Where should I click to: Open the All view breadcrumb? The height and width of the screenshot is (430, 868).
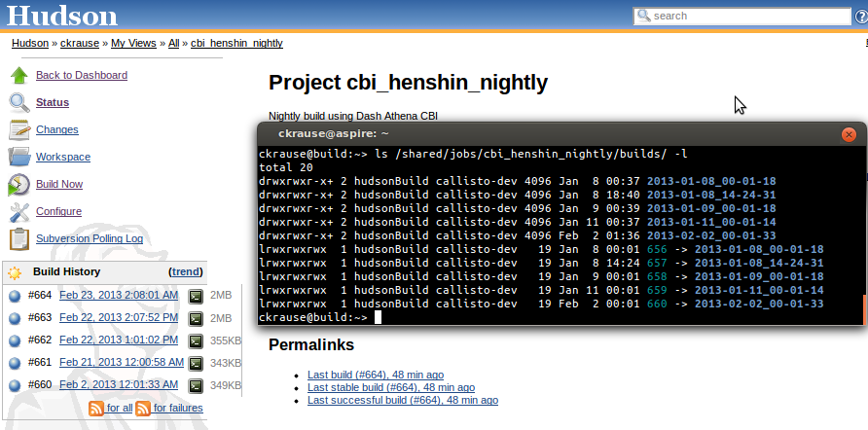pos(174,43)
